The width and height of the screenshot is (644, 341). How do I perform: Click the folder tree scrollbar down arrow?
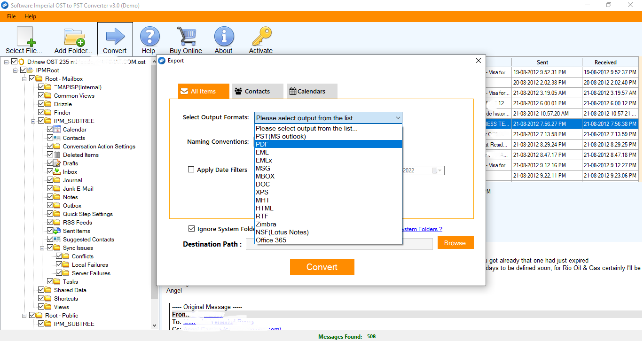(x=155, y=325)
